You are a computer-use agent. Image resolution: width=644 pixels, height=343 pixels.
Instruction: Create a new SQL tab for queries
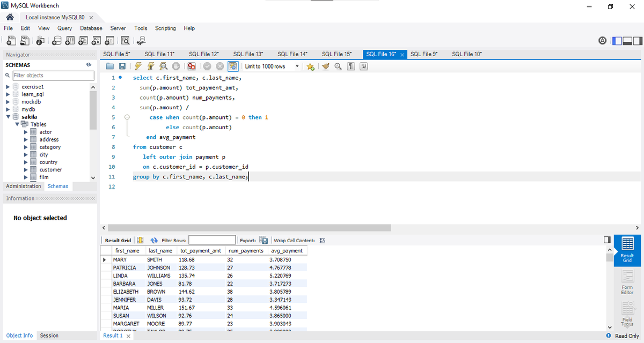(10, 41)
